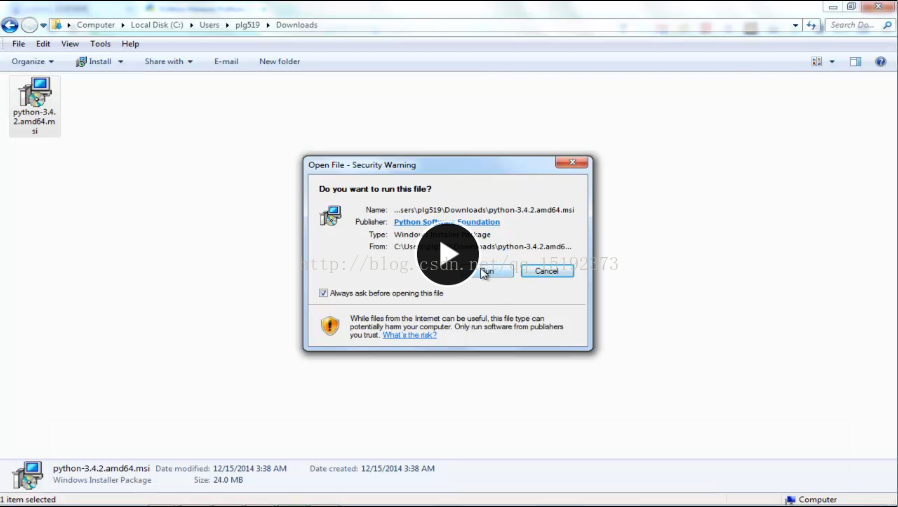Image resolution: width=898 pixels, height=507 pixels.
Task: Open the View menu
Action: [70, 44]
